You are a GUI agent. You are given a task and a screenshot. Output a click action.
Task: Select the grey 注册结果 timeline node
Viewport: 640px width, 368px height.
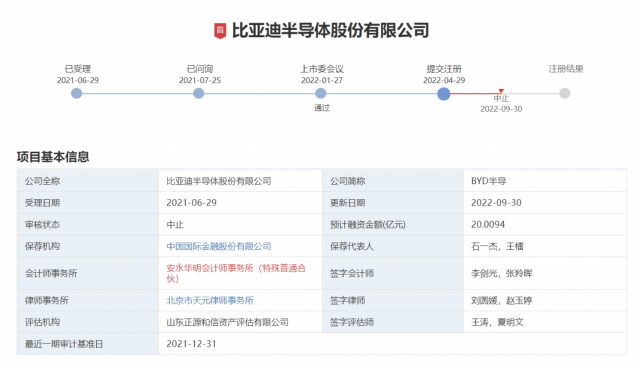click(565, 93)
